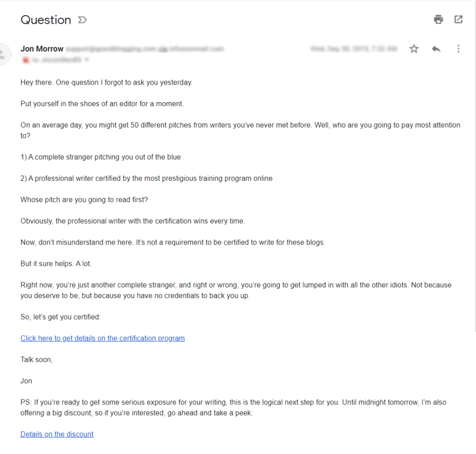Click Jon Morrow's profile avatar
This screenshot has height=454, width=476.
tap(6, 54)
